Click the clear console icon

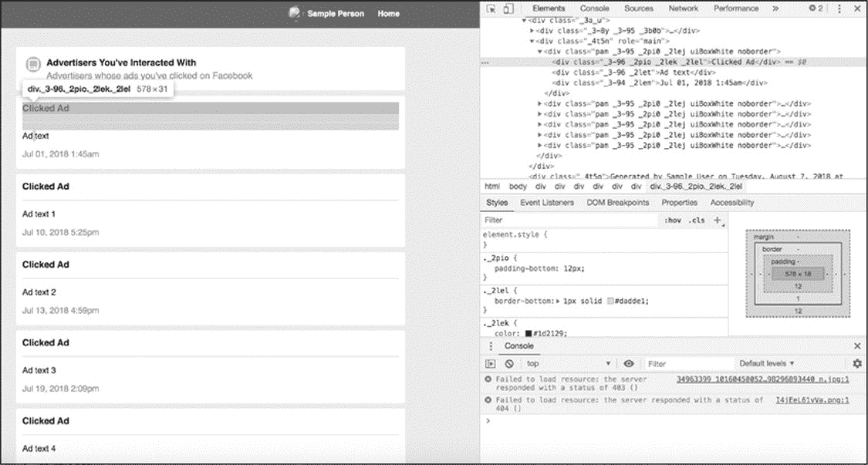(509, 363)
